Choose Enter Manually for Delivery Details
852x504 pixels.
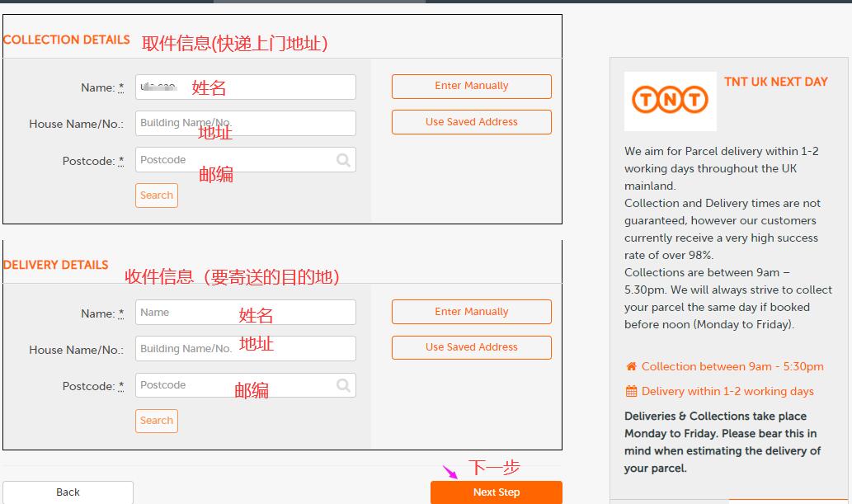tap(471, 312)
